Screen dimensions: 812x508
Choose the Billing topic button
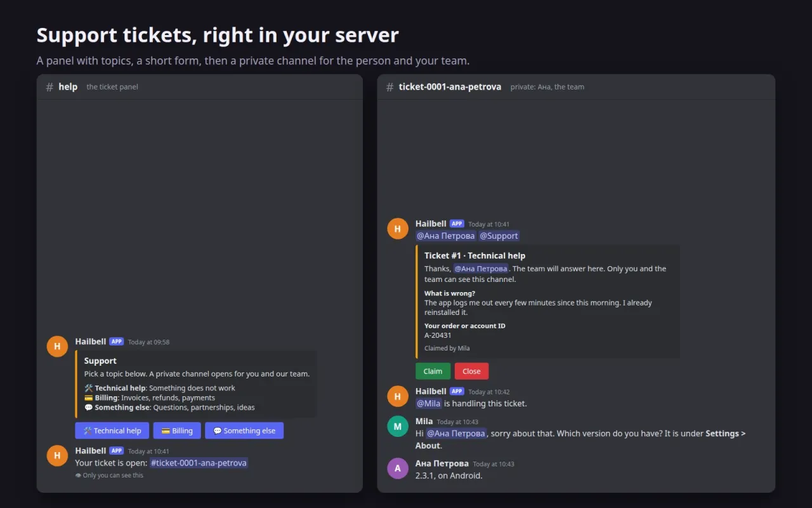(177, 431)
